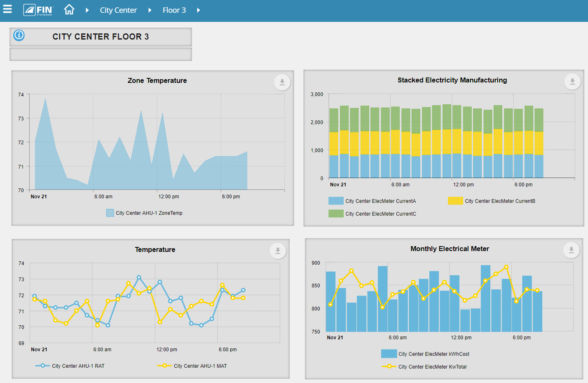Click the arrow after the home icon

click(x=87, y=10)
